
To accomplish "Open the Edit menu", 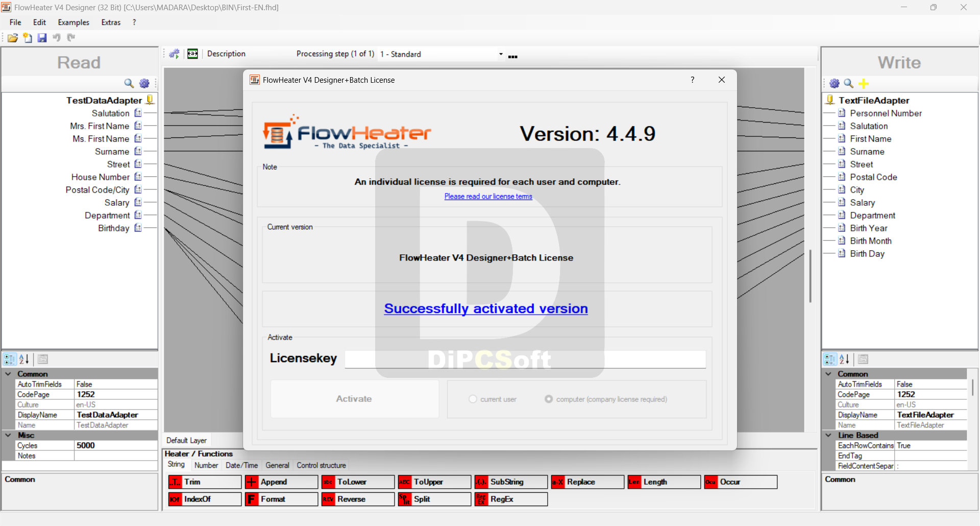I will coord(39,22).
